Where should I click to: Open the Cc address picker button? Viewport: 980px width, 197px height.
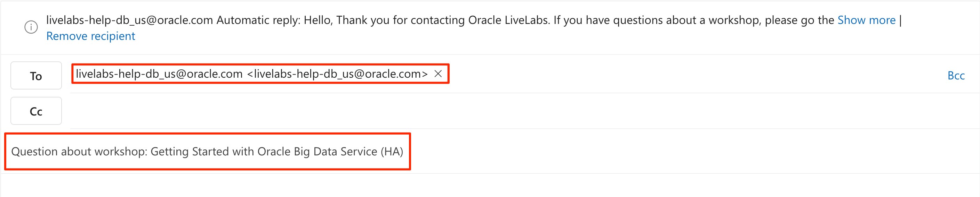point(36,111)
